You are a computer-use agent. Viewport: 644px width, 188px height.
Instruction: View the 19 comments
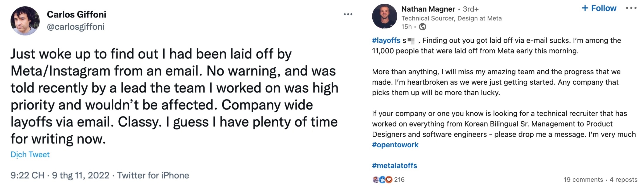click(583, 179)
